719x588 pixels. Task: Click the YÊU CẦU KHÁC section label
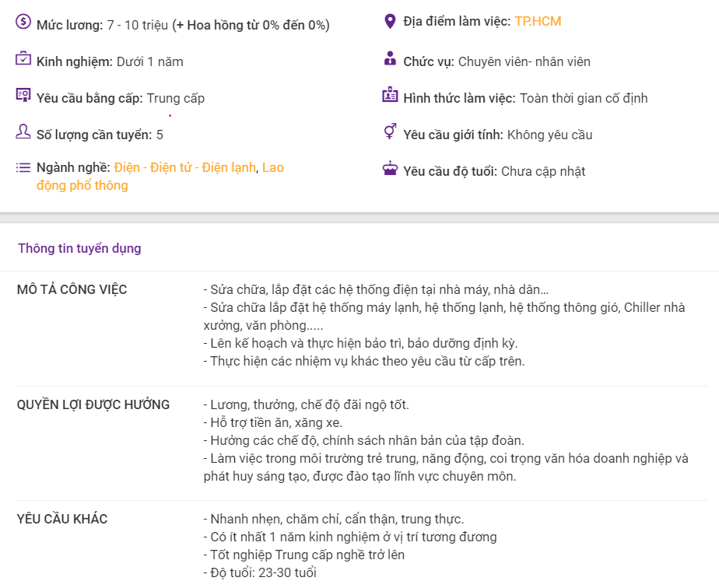62,519
